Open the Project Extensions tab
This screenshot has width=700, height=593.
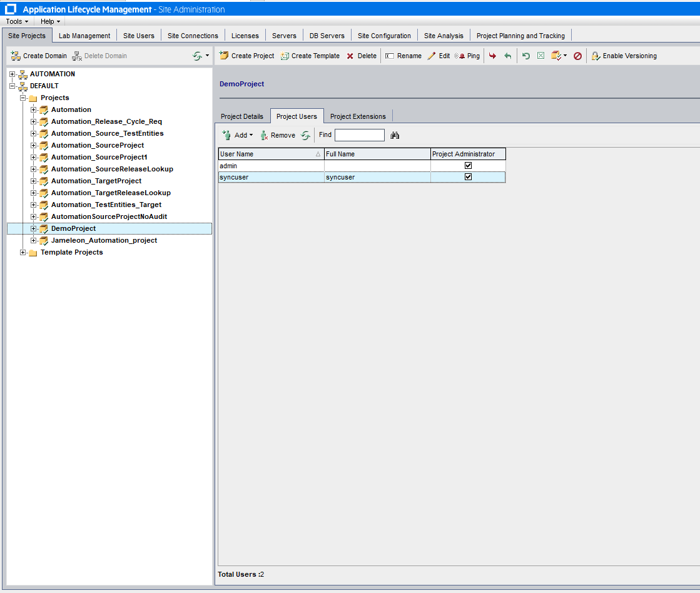[x=358, y=116]
